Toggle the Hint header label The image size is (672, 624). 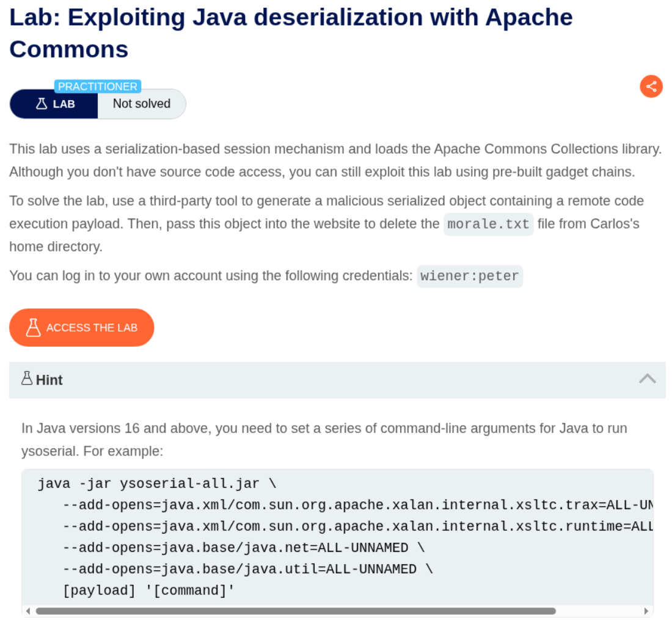point(49,380)
